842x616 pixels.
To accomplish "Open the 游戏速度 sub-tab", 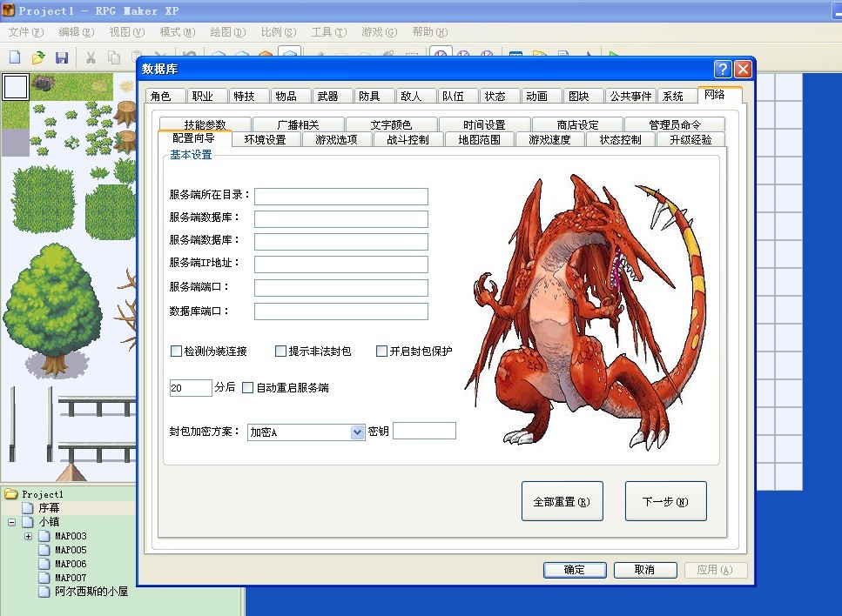I will 549,139.
